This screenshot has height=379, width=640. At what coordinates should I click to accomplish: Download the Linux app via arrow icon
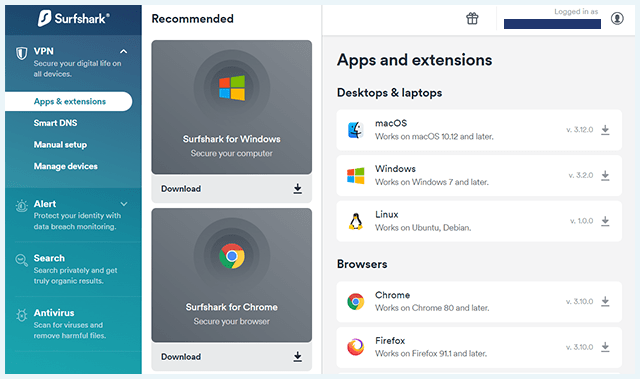[605, 221]
